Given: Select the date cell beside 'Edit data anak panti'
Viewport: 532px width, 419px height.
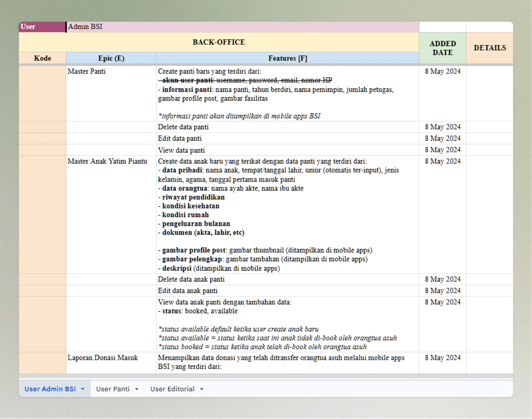Looking at the screenshot, I should click(443, 291).
